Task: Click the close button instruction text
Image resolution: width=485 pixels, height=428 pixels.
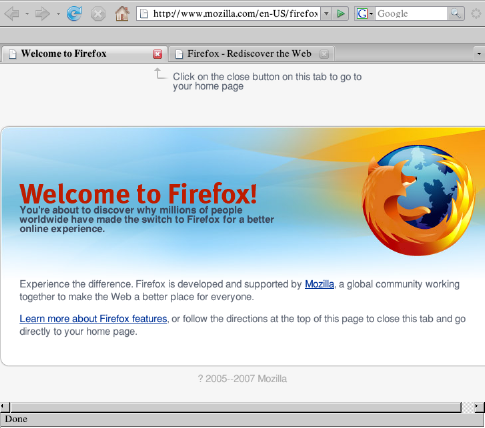Action: coord(267,81)
